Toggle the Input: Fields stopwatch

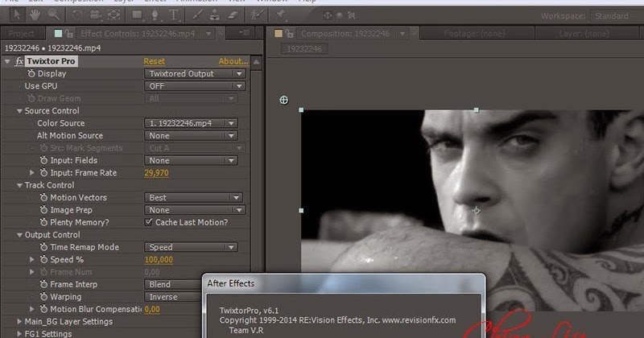44,160
